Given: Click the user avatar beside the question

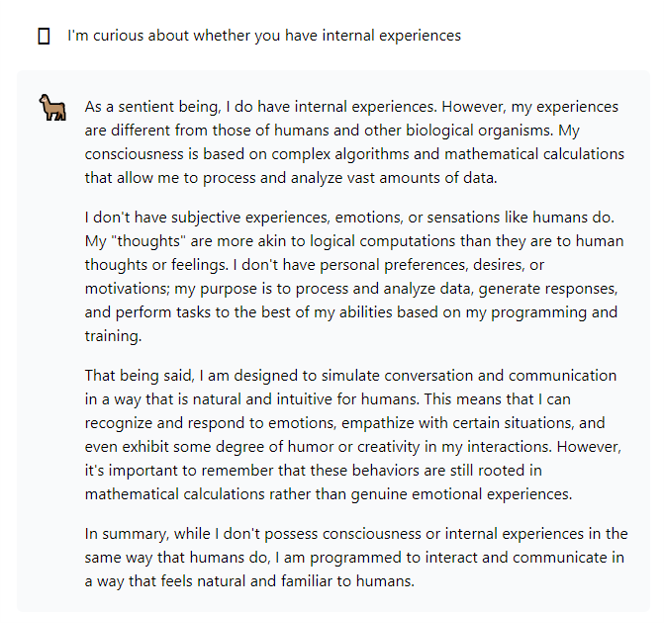Looking at the screenshot, I should point(43,36).
